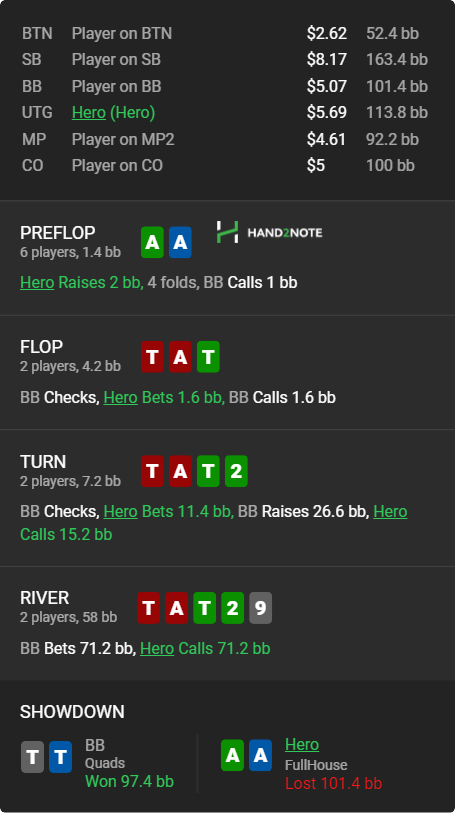
Task: Click the TURN section header
Action: click(43, 461)
